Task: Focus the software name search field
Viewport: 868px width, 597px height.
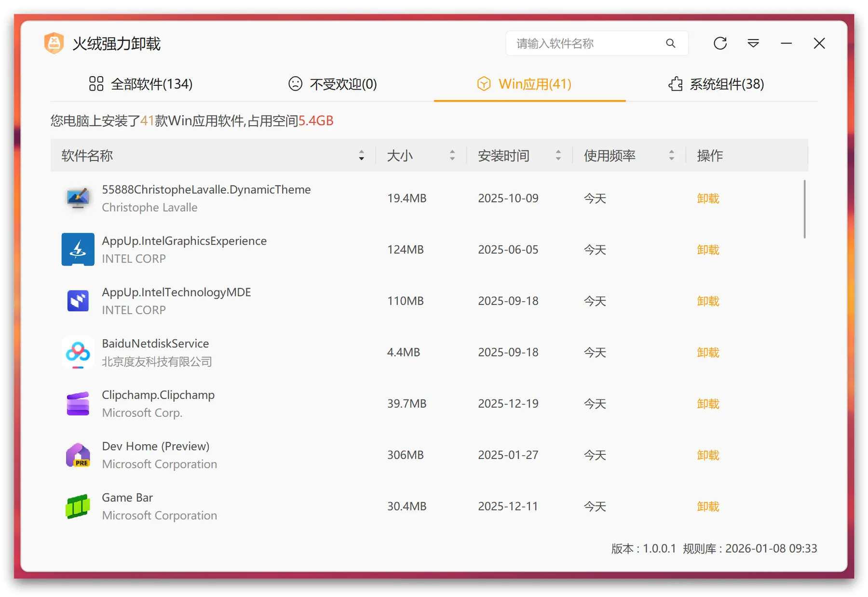Action: 586,43
